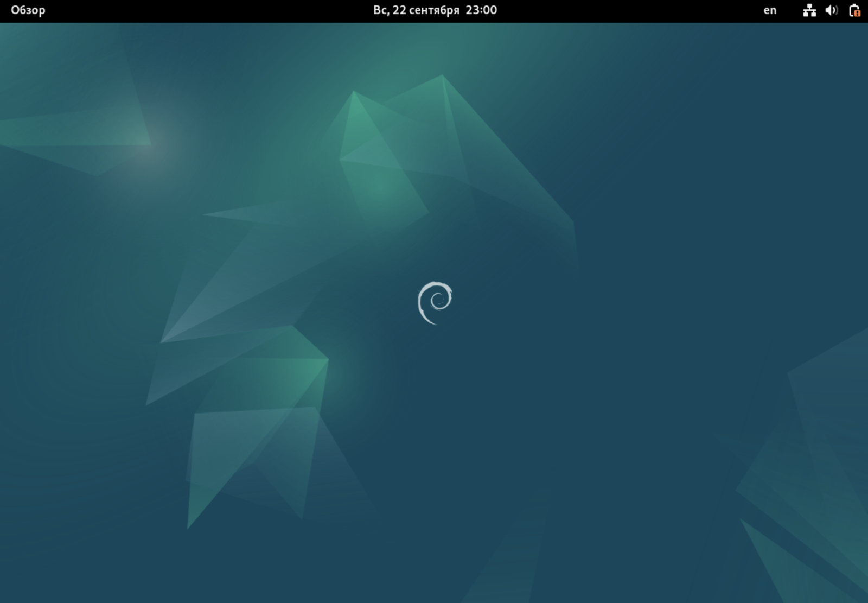Image resolution: width=868 pixels, height=603 pixels.
Task: Switch input source using the 'en' indicator
Action: (770, 10)
